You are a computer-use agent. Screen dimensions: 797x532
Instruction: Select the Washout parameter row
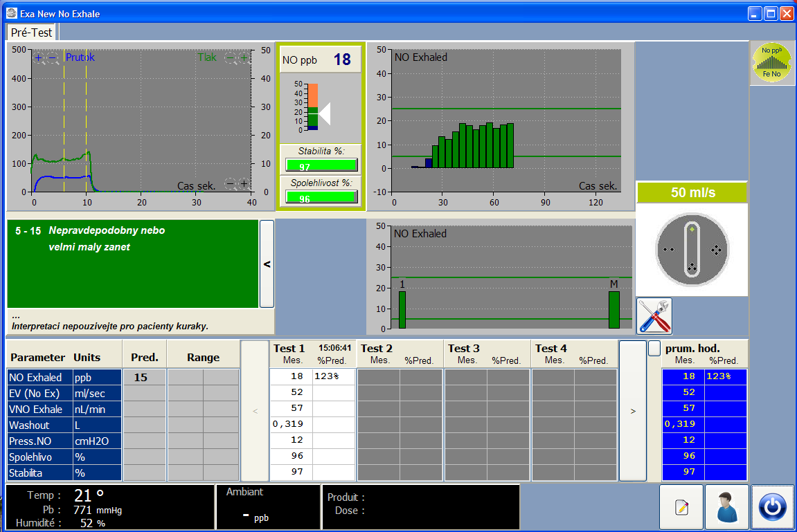[x=64, y=425]
